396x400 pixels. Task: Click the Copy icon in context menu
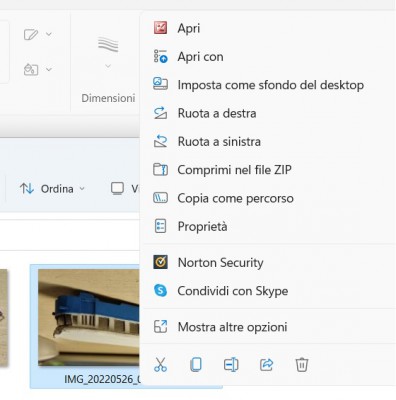pos(196,364)
